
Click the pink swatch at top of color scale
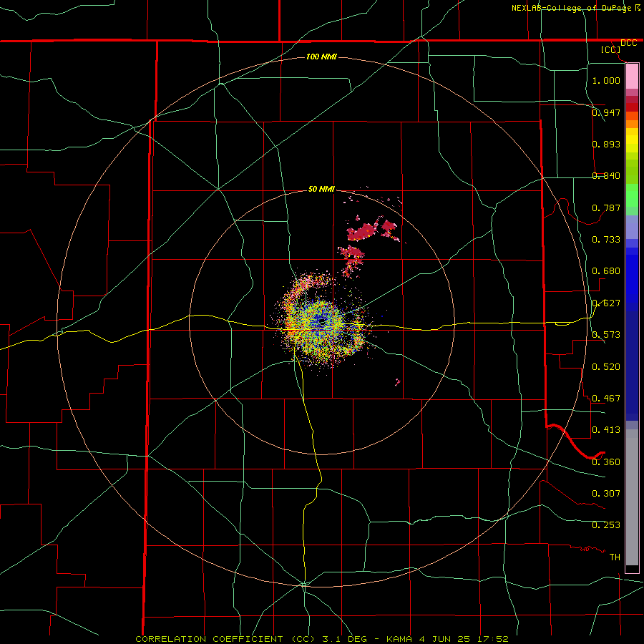pos(632,77)
